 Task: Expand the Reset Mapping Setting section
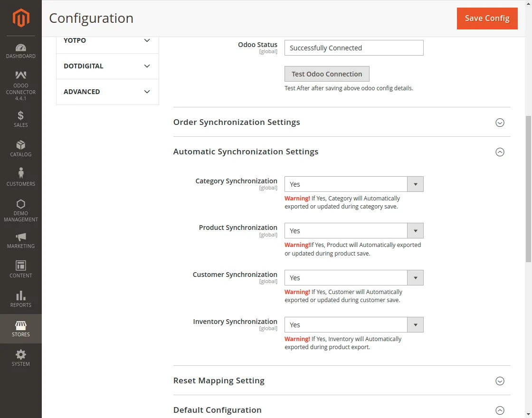pos(500,380)
